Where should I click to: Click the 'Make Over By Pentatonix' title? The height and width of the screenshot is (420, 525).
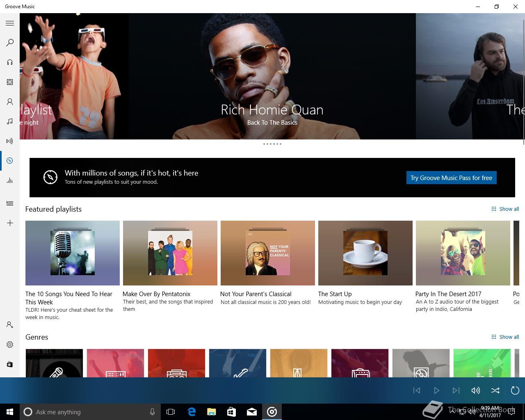(157, 294)
